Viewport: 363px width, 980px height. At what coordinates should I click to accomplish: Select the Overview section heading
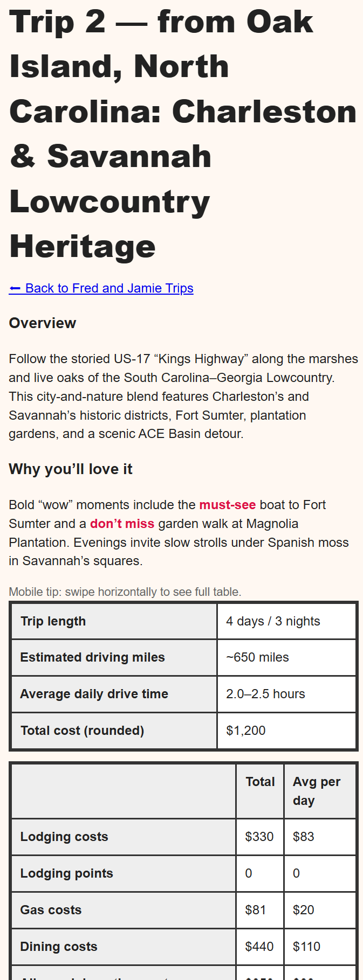point(43,323)
